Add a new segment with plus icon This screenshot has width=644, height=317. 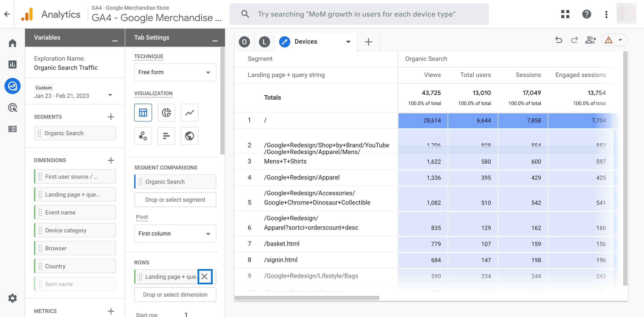[x=111, y=117]
